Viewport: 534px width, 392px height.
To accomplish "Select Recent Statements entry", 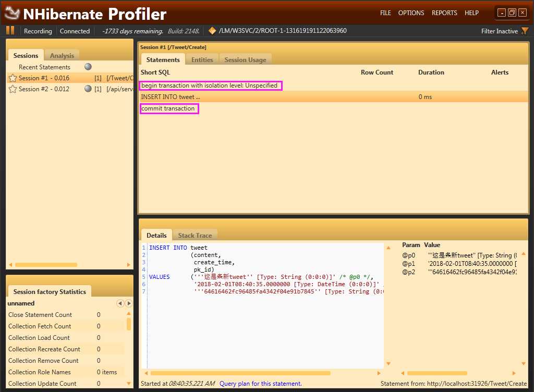I will [44, 67].
